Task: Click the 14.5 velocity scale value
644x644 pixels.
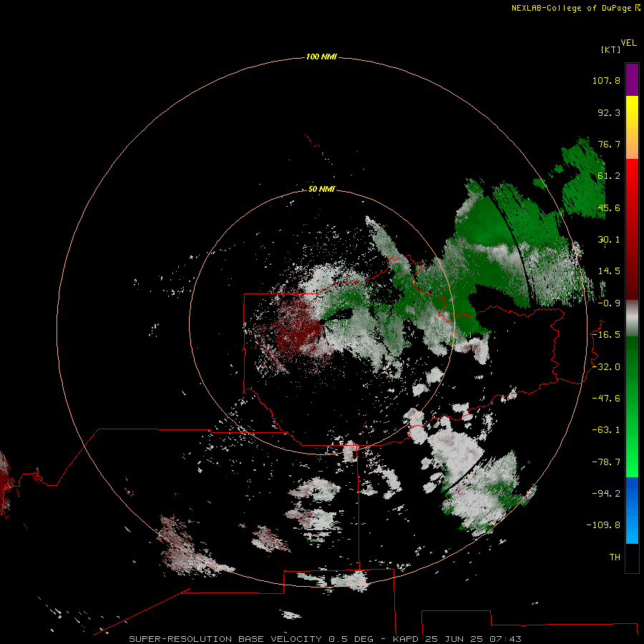Action: pos(609,271)
